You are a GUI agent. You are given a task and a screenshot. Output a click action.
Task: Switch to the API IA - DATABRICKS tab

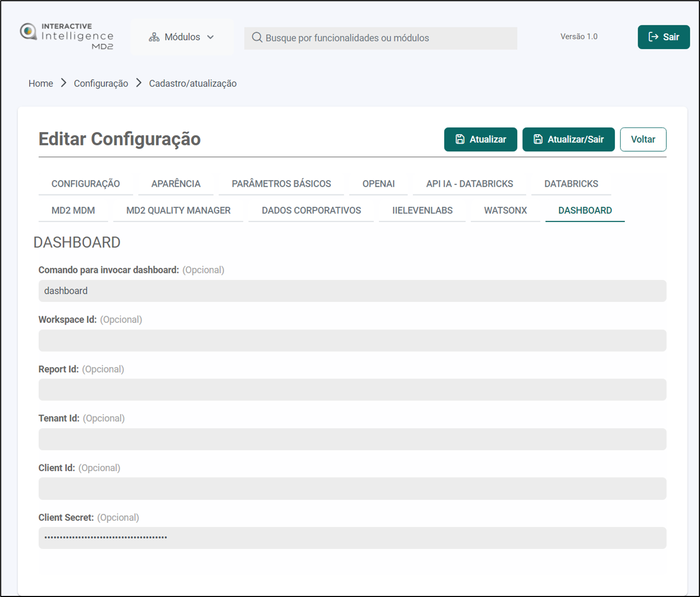(469, 184)
